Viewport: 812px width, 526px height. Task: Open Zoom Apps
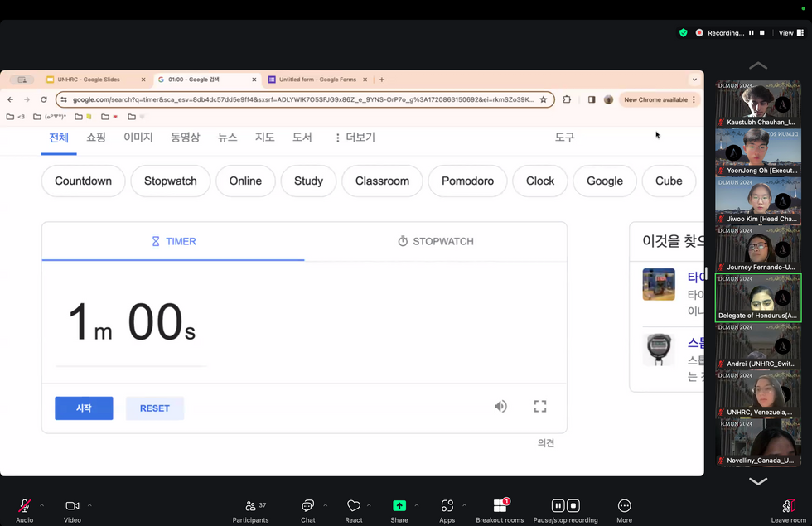point(447,510)
